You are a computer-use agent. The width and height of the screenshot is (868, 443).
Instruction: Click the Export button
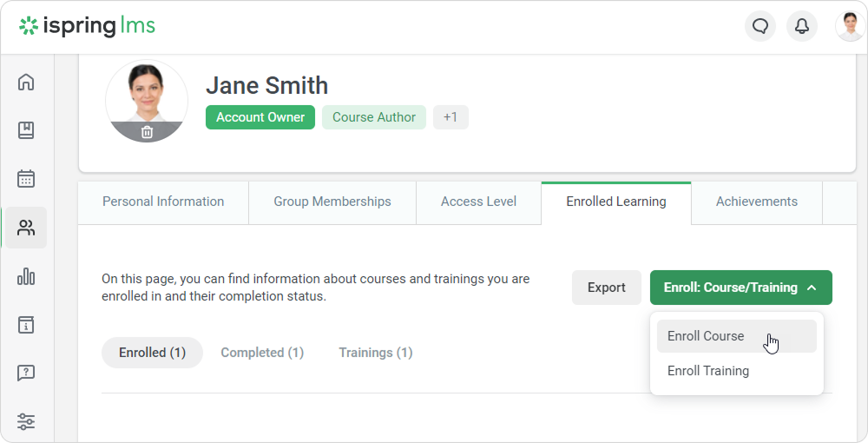(606, 288)
